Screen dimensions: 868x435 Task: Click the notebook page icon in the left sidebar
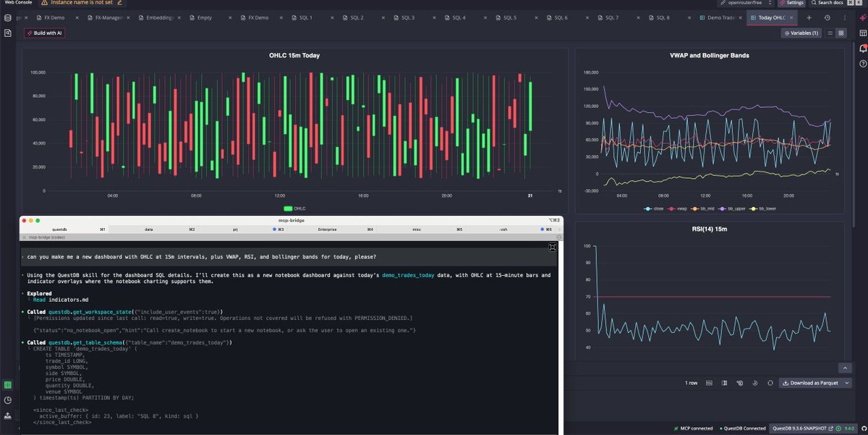click(x=7, y=33)
